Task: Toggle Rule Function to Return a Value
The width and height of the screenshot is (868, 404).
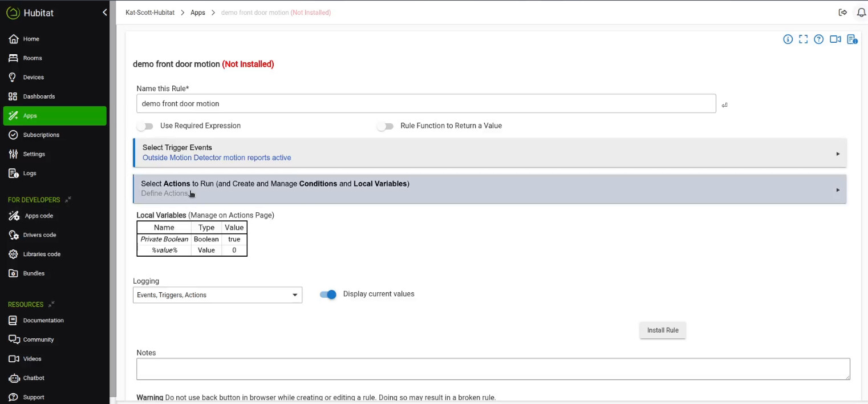Action: point(385,126)
